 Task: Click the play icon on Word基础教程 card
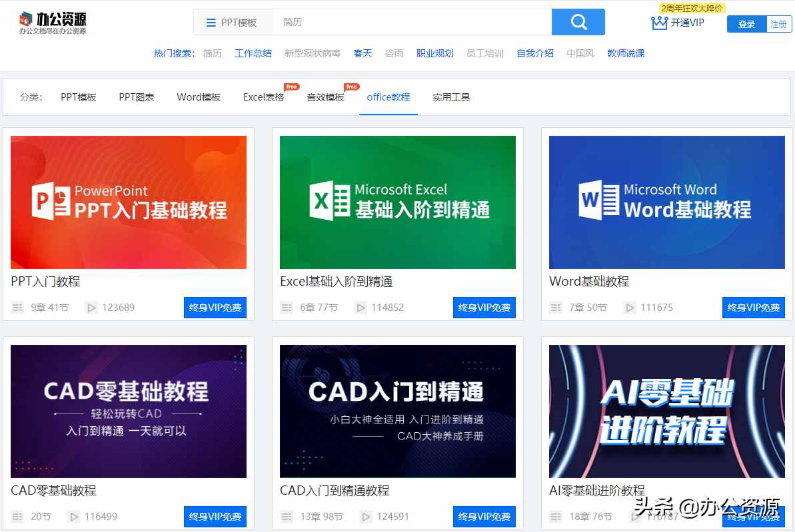coord(630,308)
